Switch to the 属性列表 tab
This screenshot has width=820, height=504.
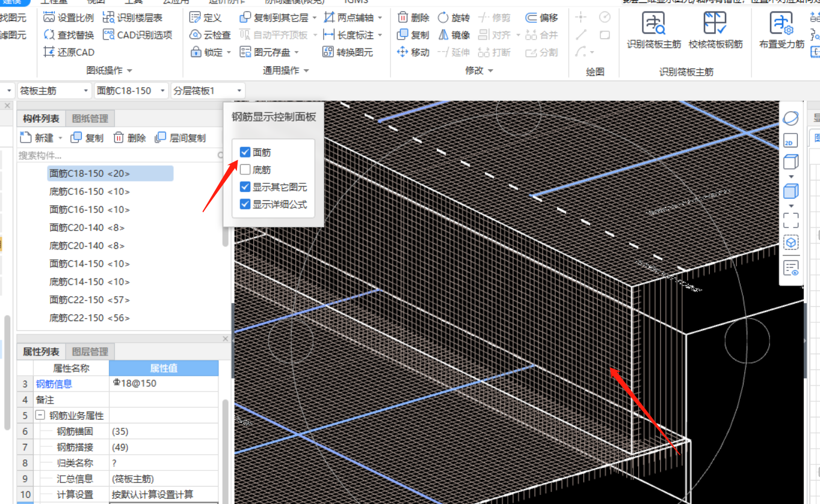[41, 352]
